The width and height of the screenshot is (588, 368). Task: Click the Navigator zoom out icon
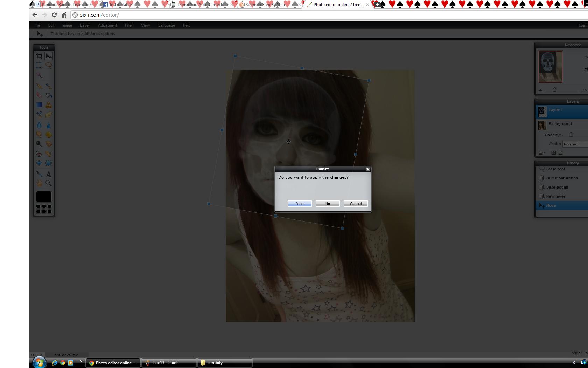pyautogui.click(x=540, y=90)
